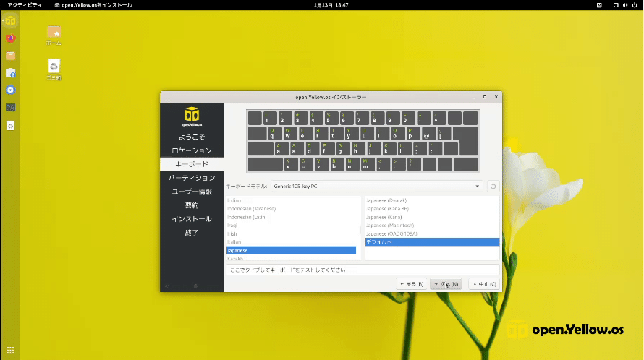
Task: Open the installer app menu in top bar
Action: point(93,5)
